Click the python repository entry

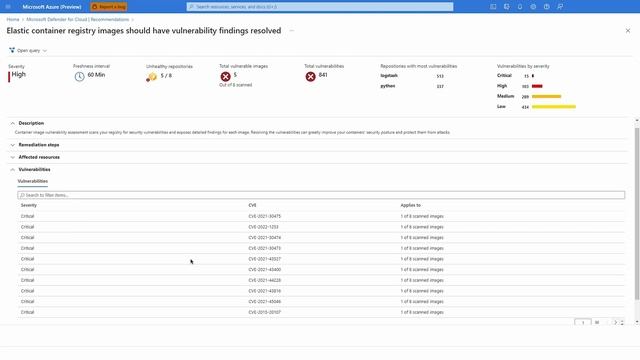[388, 86]
